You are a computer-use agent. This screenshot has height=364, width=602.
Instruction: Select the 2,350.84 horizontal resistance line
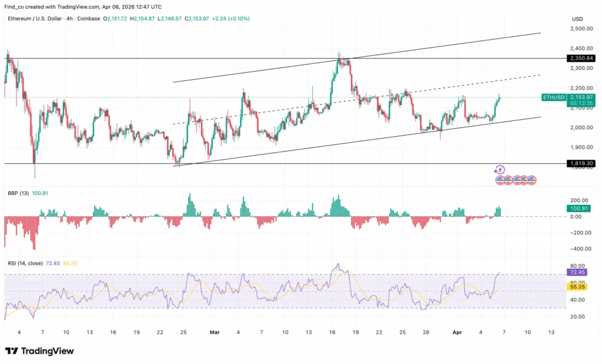pos(118,59)
